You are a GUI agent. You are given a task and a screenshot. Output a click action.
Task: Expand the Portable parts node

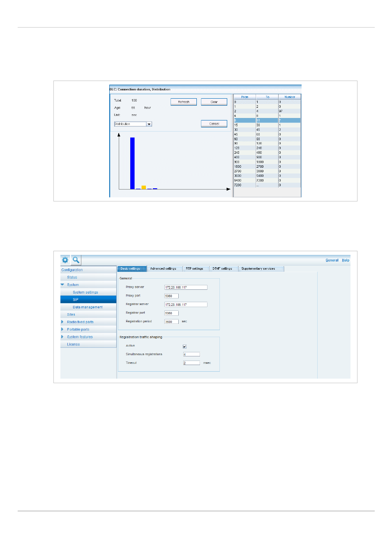pos(62,329)
